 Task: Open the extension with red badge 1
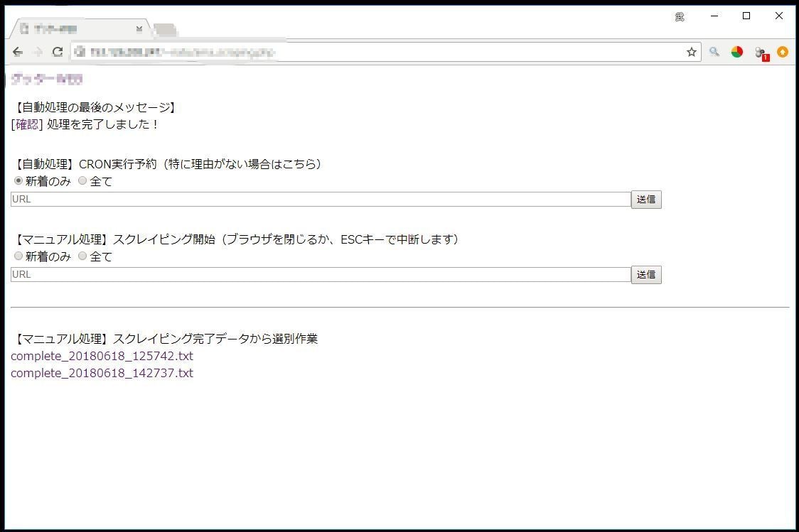click(762, 53)
